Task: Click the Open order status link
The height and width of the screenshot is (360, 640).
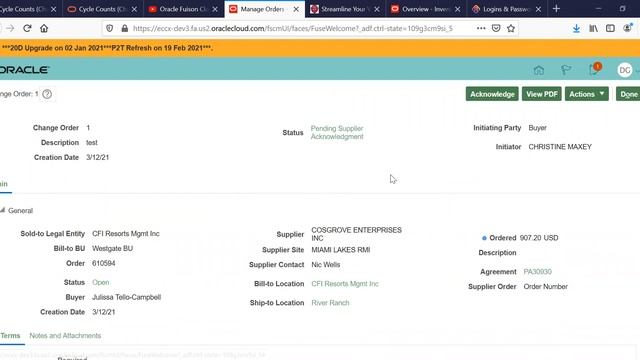Action: coord(100,282)
